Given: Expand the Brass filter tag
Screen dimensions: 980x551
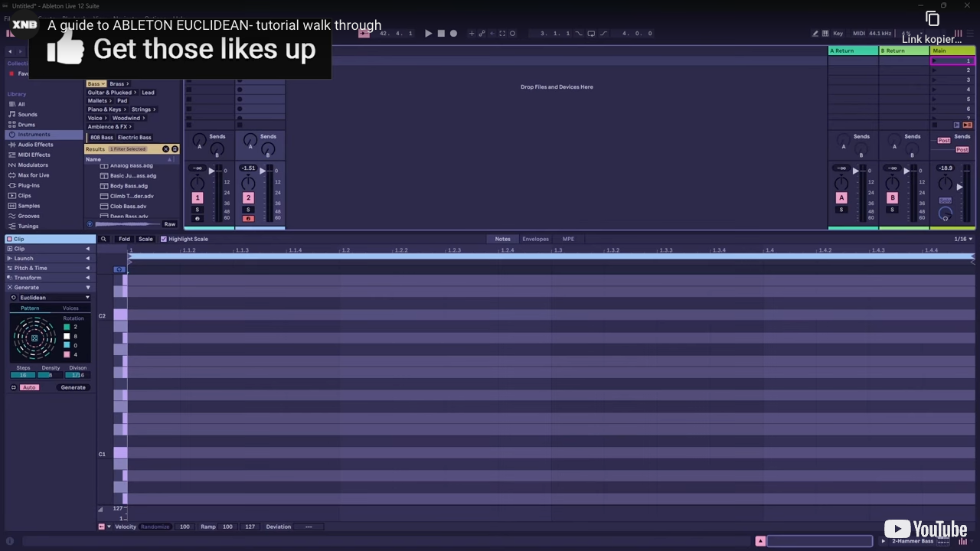Looking at the screenshot, I should [x=119, y=84].
